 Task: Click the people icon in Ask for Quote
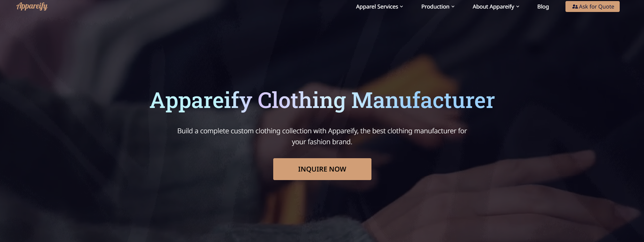click(x=575, y=7)
